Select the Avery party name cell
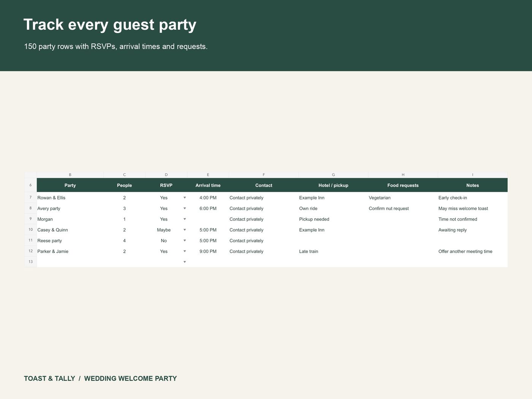Image resolution: width=532 pixels, height=399 pixels. 70,208
